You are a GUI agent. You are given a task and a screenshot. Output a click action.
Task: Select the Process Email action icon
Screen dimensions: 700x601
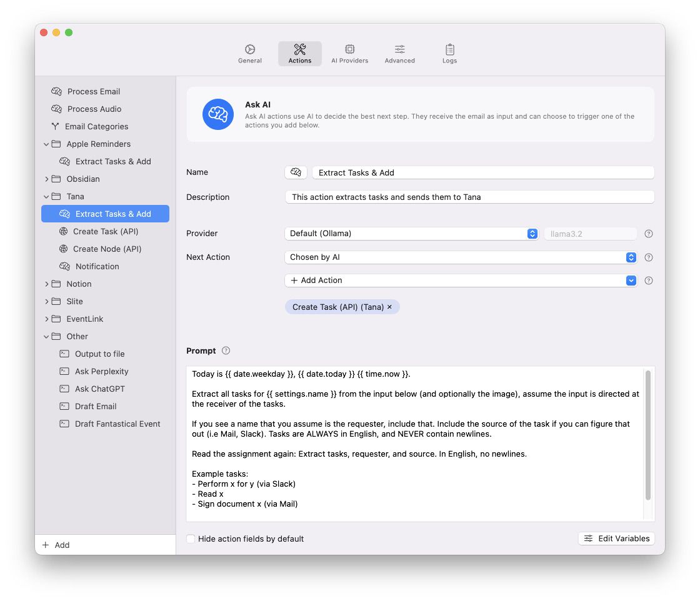pos(56,91)
